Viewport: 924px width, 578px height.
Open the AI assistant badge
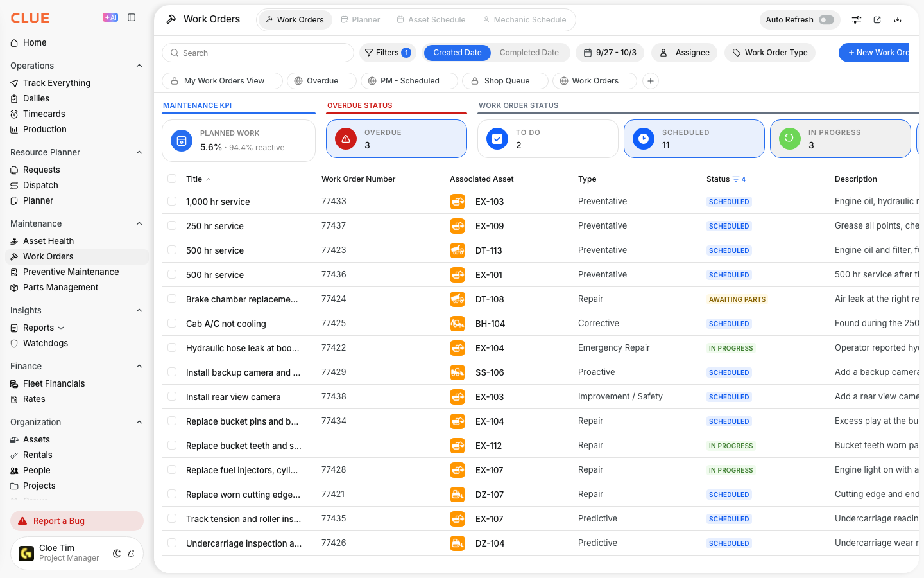110,18
